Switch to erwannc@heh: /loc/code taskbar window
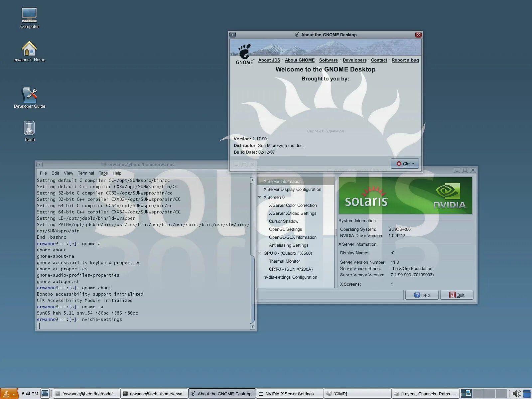This screenshot has height=399, width=532. point(86,394)
